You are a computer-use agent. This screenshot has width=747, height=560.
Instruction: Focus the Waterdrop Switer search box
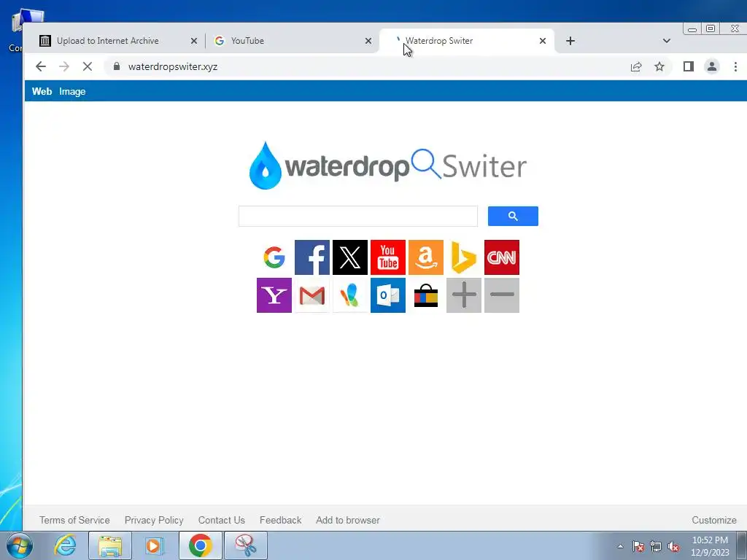point(357,216)
